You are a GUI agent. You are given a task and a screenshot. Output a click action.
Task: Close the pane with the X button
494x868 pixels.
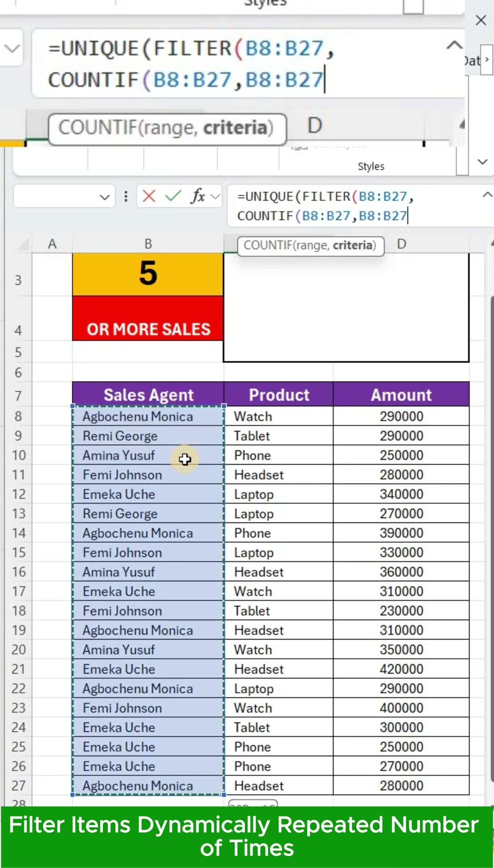[481, 20]
